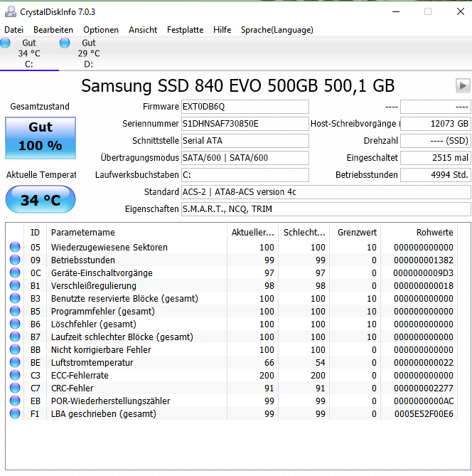Select 'Luftstromtemperatur' parameter name
The image size is (472, 476).
coord(92,362)
